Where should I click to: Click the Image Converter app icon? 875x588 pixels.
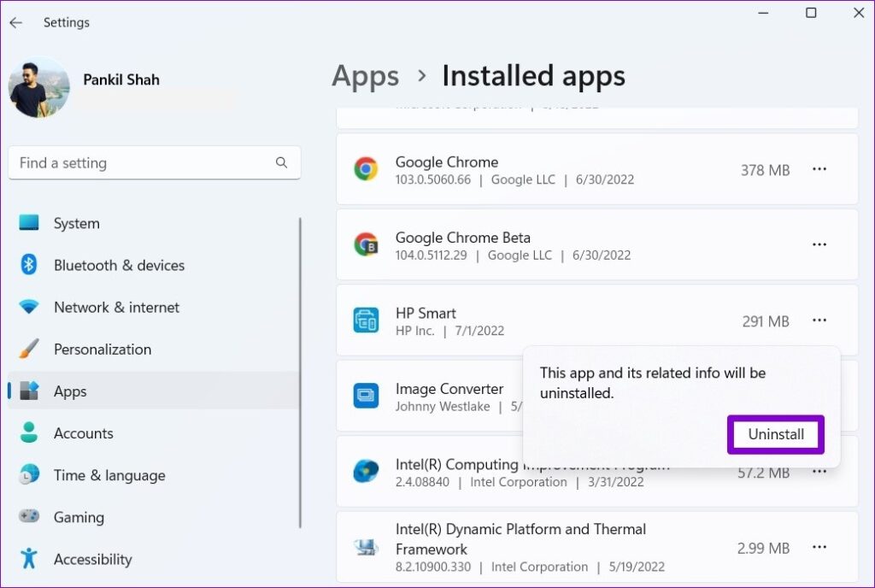(x=366, y=396)
